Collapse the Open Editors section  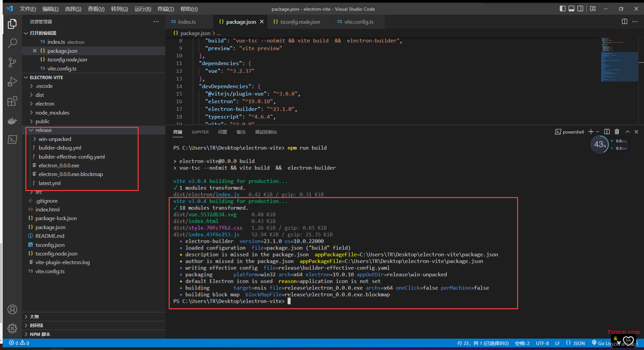(x=26, y=33)
